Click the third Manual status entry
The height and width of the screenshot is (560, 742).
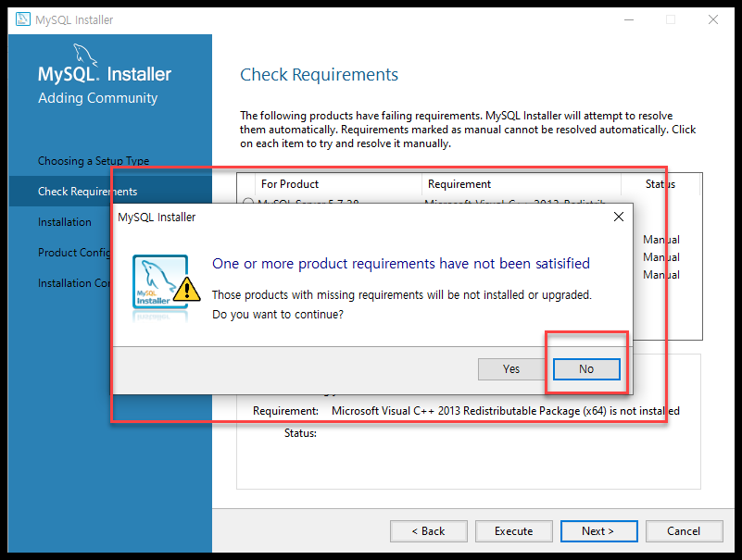point(661,275)
